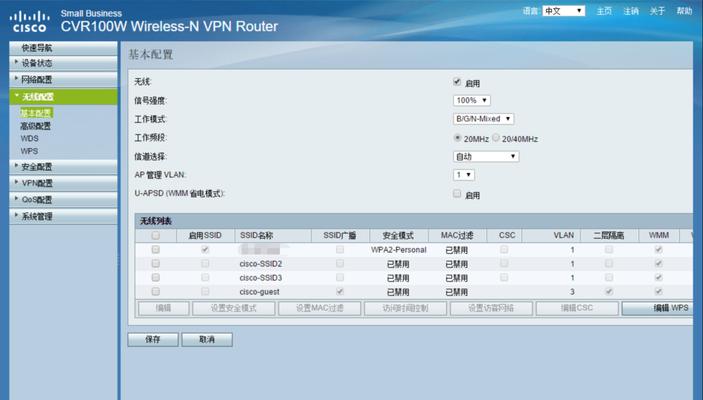Tick the row-select checkbox for cisco-SSID2
Screen dimensions: 703x400
pos(156,264)
